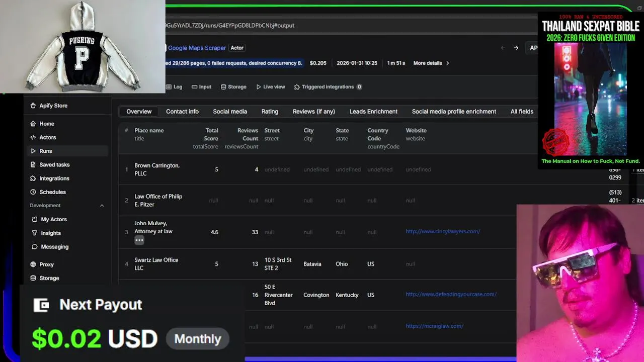The image size is (644, 362).
Task: Click three-dots button under John Mulvey
Action: 139,240
